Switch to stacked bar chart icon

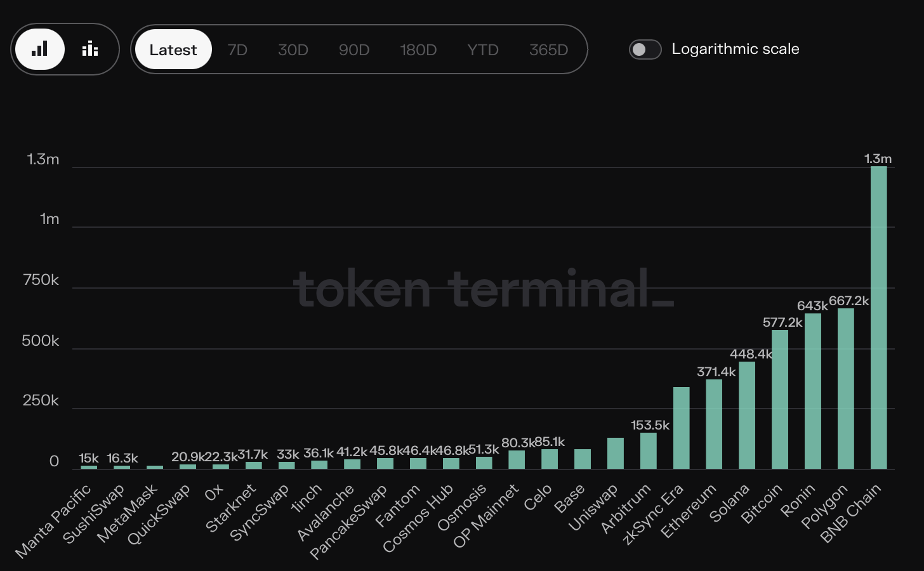tap(90, 49)
